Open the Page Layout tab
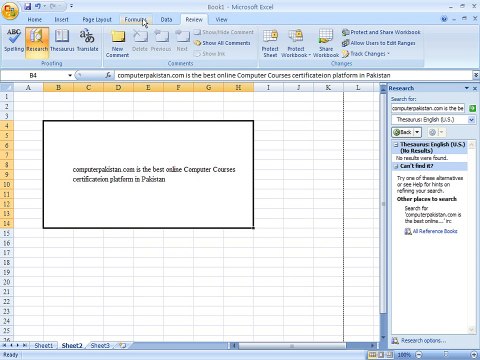 pyautogui.click(x=97, y=20)
